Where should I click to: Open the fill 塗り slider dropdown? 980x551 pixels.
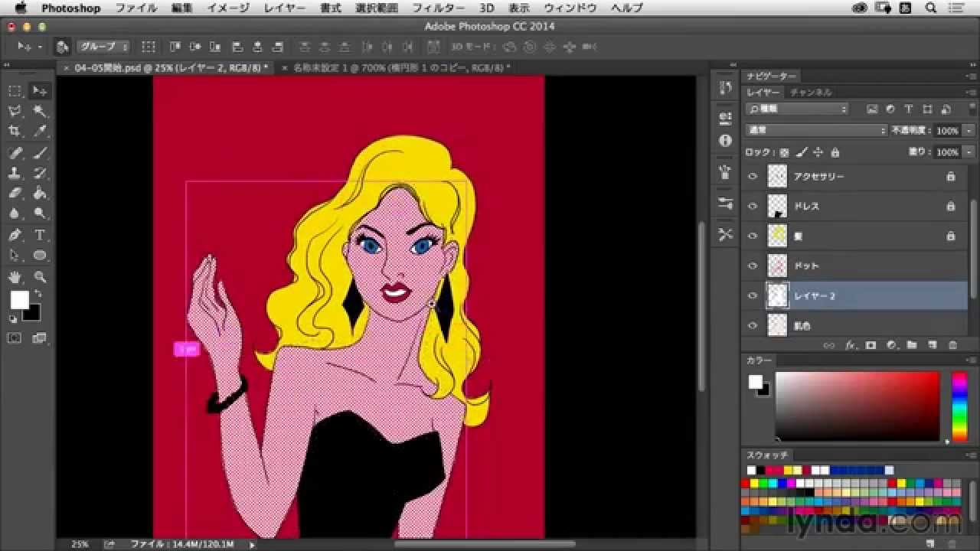coord(970,152)
